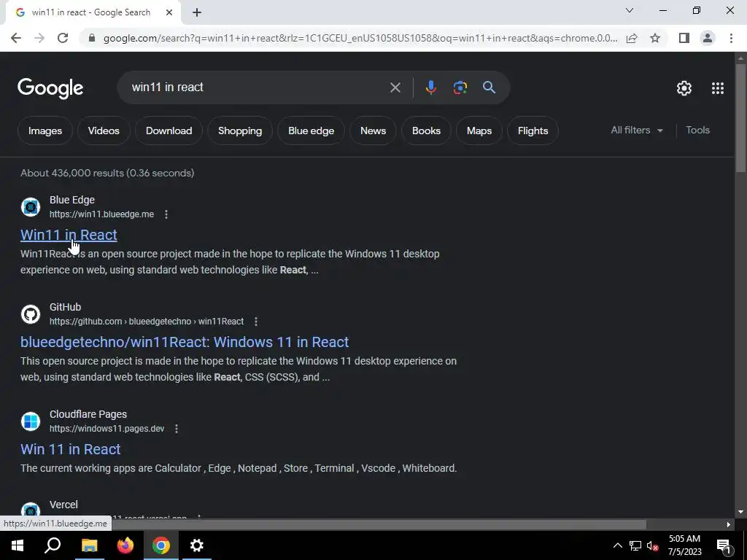The width and height of the screenshot is (747, 560).
Task: Click the Cloudflare Pages Windows favicon
Action: click(x=31, y=421)
